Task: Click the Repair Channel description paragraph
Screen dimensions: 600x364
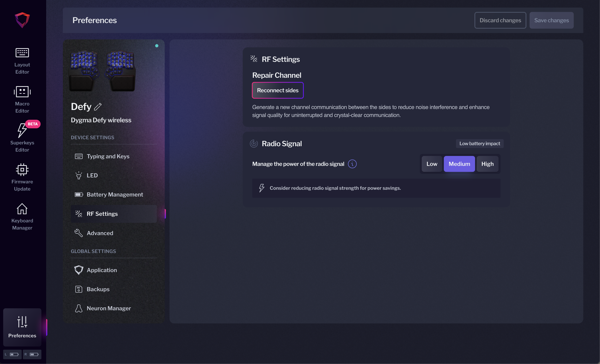Action: 371,111
